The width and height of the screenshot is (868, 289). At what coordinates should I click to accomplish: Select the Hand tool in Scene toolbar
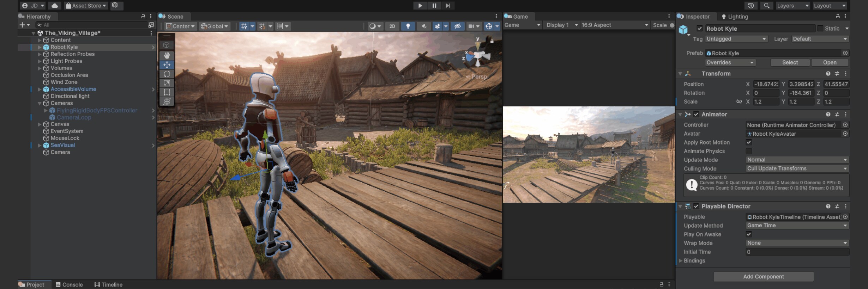tap(167, 55)
